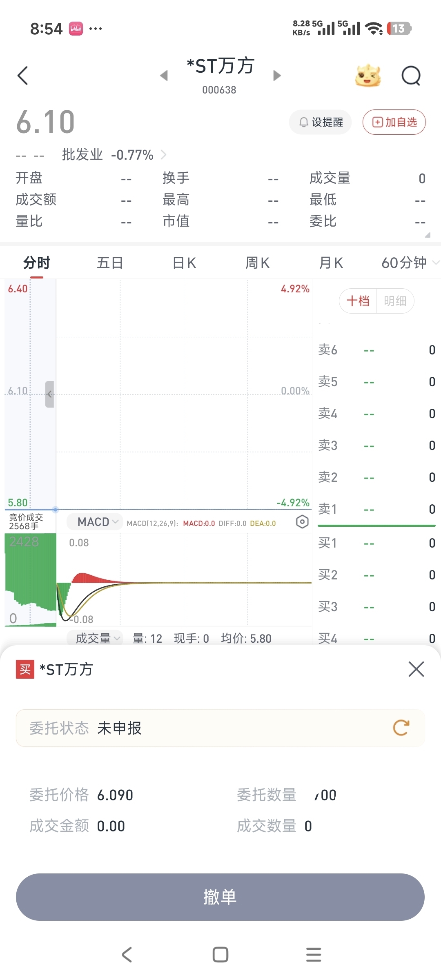Open MACD indicator settings hexagon icon
The height and width of the screenshot is (980, 441).
click(302, 522)
